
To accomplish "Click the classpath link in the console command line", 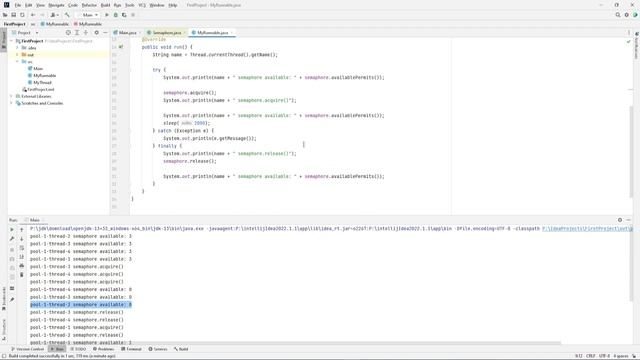I will tap(587, 229).
